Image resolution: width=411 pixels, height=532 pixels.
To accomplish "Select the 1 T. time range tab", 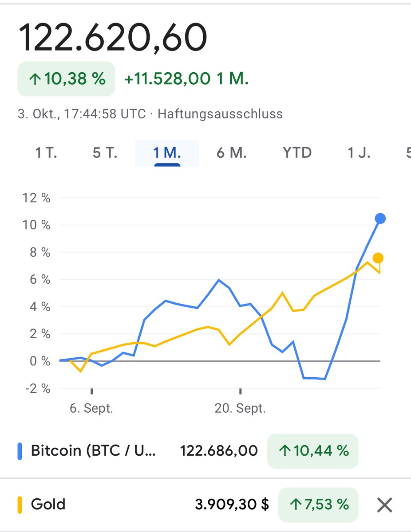I will (x=46, y=153).
